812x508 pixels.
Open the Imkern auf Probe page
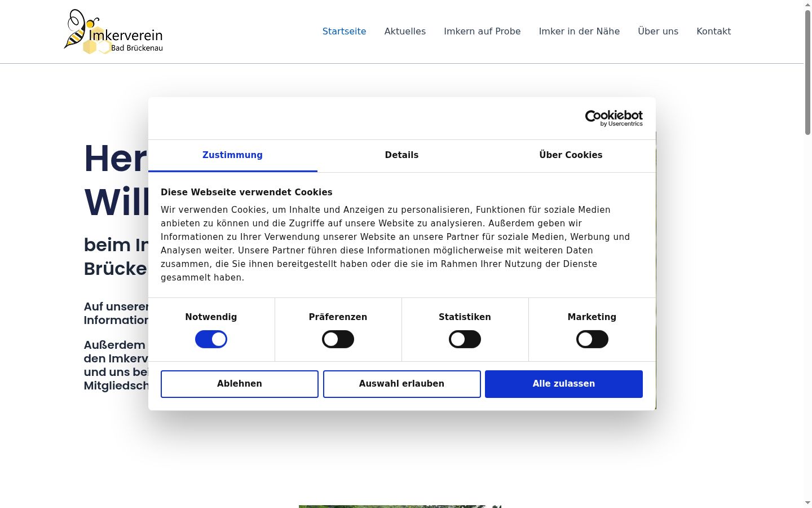point(482,31)
